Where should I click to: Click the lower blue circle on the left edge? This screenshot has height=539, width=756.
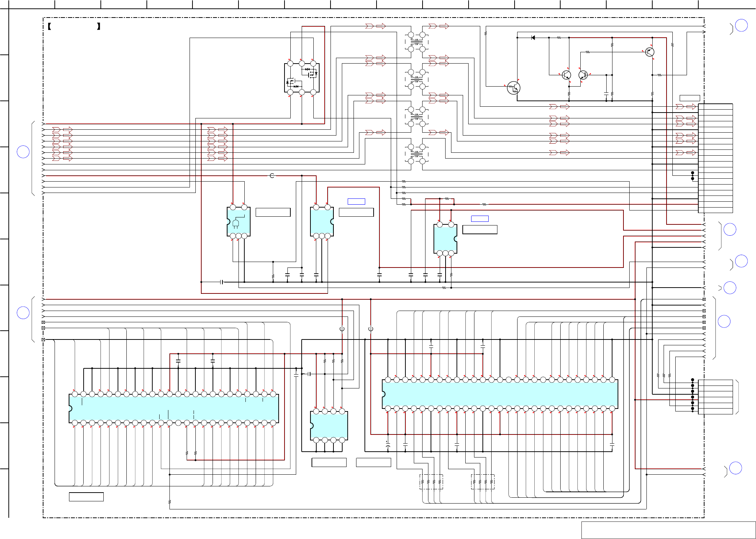tap(23, 313)
